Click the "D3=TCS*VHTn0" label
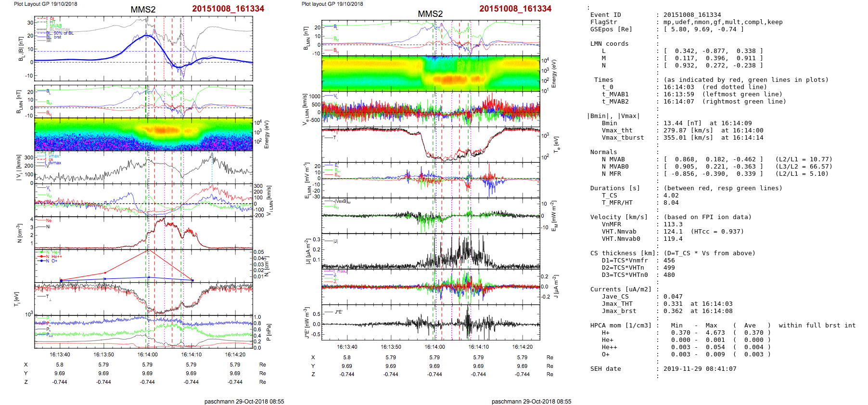 coord(625,275)
